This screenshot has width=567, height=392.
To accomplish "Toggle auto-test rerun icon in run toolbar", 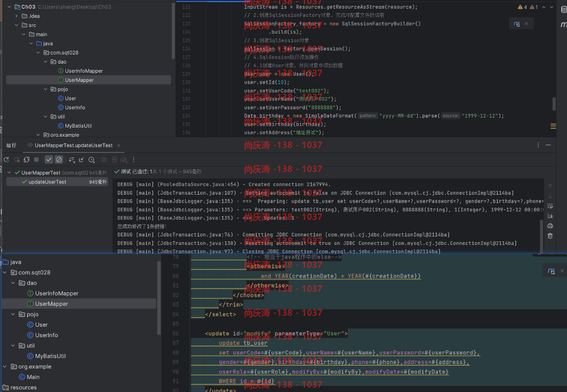I will point(27,160).
